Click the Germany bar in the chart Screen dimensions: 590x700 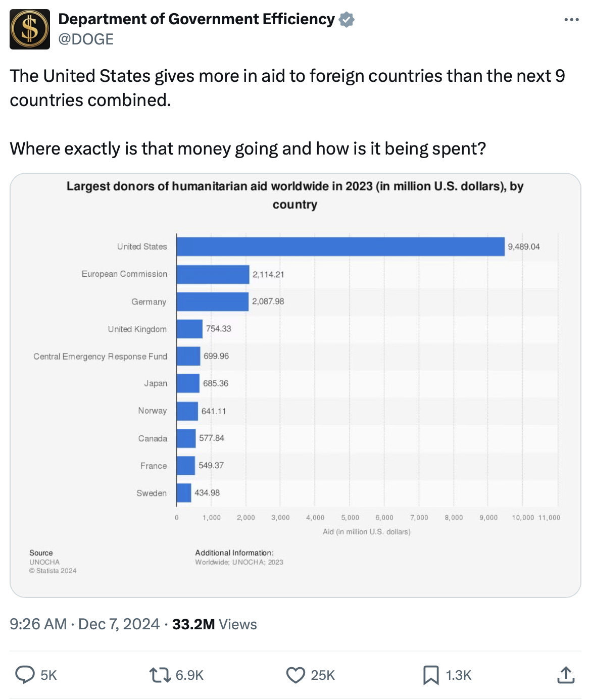(x=212, y=302)
